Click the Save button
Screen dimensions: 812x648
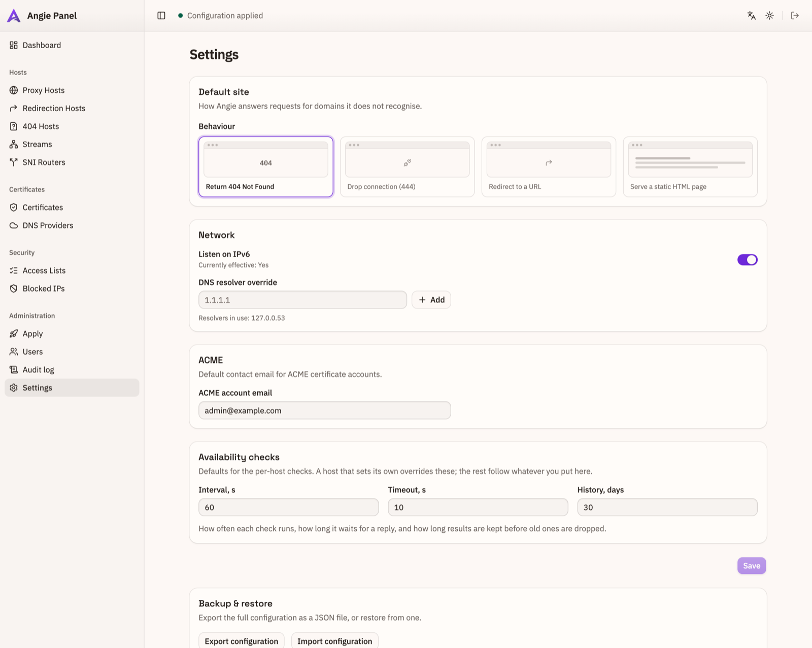tap(752, 566)
